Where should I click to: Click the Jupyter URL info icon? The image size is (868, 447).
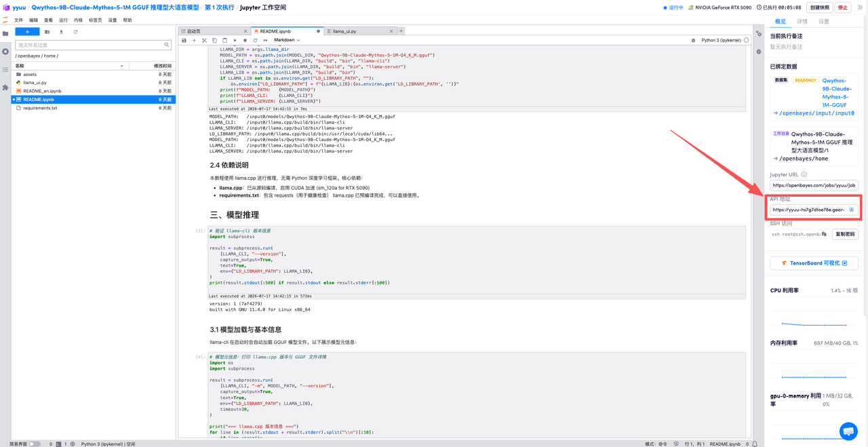(804, 174)
